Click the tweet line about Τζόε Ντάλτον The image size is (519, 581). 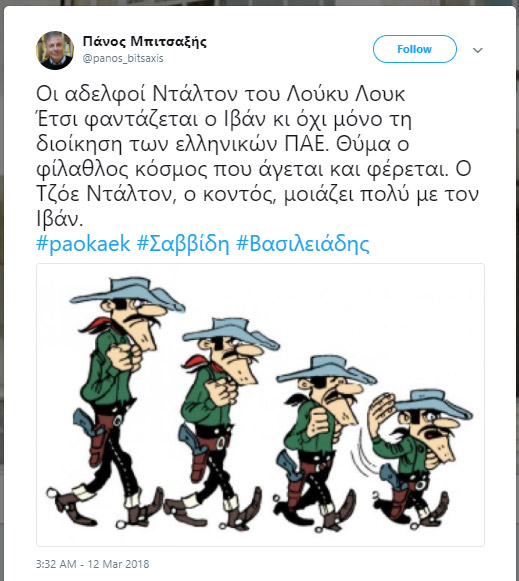[257, 194]
